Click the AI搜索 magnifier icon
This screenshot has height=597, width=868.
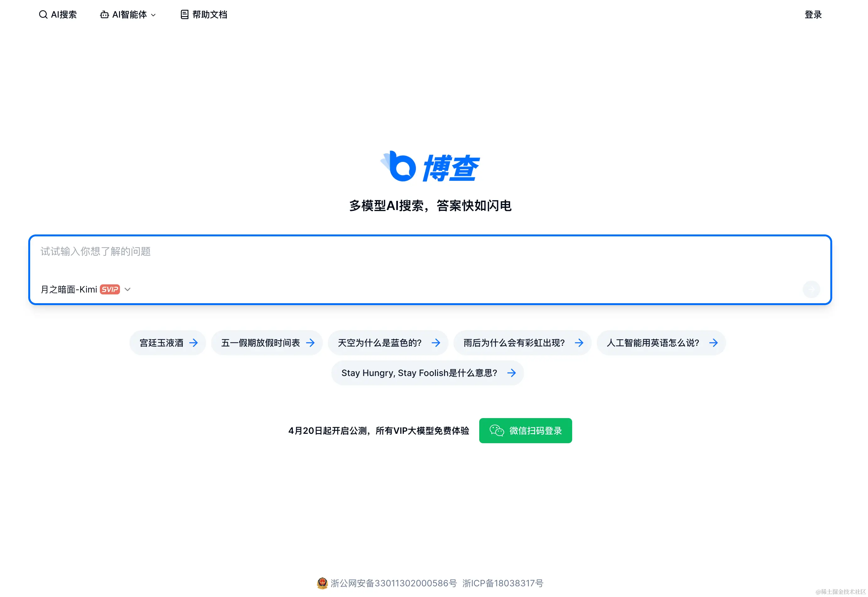point(43,14)
